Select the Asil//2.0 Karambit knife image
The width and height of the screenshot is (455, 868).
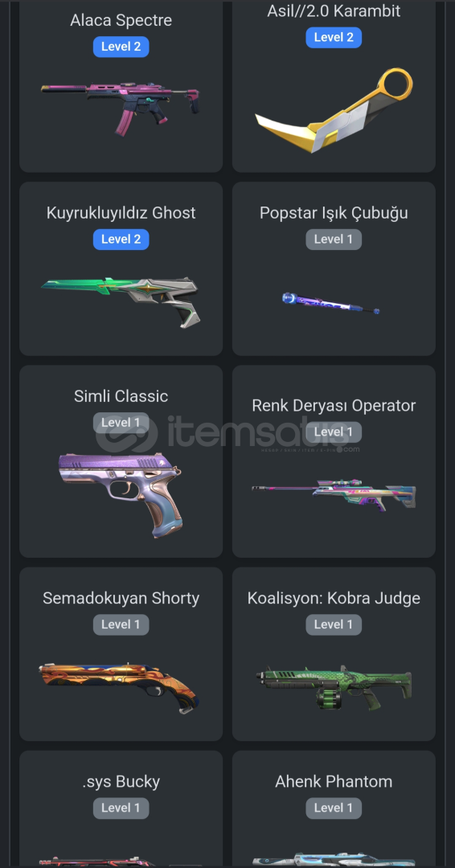pyautogui.click(x=334, y=109)
